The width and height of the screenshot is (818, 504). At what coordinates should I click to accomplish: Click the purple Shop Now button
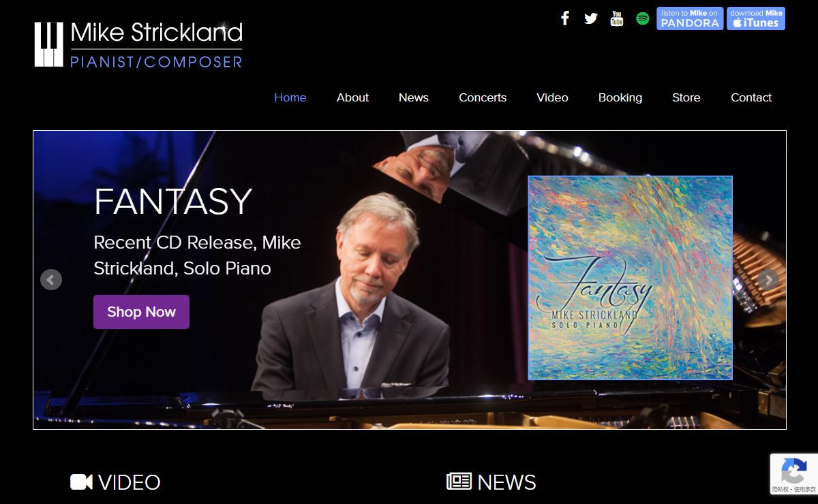[x=141, y=312]
